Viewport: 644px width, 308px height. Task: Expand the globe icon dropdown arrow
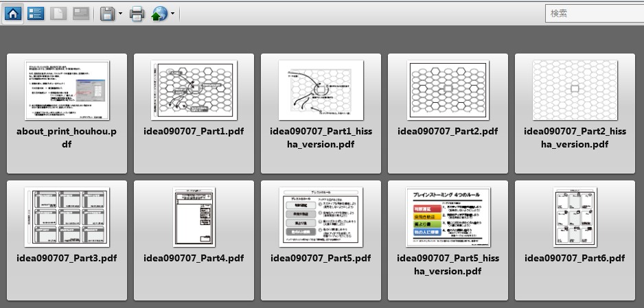[172, 13]
